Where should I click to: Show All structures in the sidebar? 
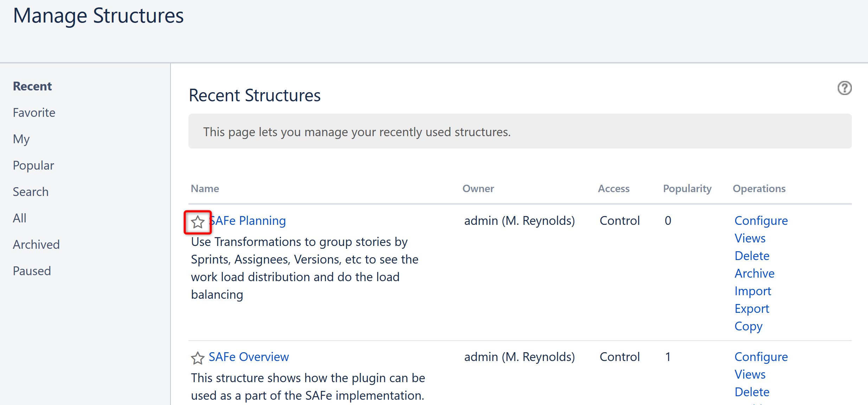click(20, 218)
